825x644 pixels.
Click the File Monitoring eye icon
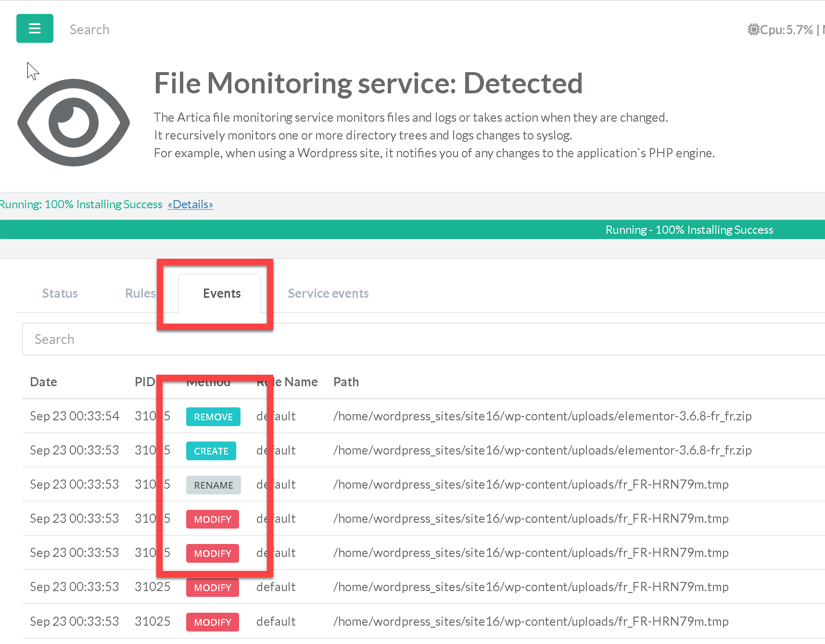(74, 123)
